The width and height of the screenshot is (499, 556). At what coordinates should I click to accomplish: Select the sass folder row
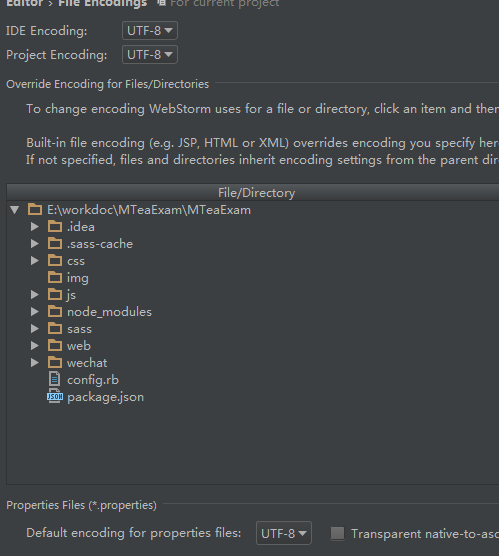click(x=253, y=329)
